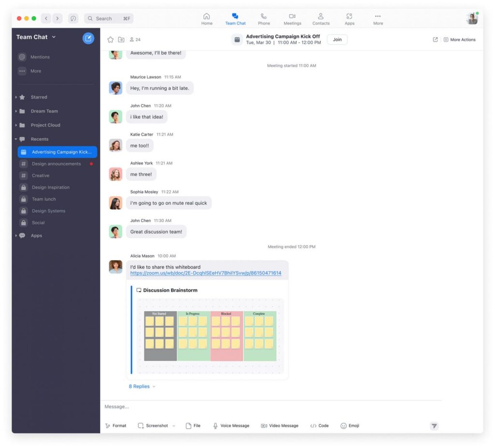This screenshot has height=448, width=495.
Task: Open the history clock icon in title bar
Action: click(x=73, y=18)
